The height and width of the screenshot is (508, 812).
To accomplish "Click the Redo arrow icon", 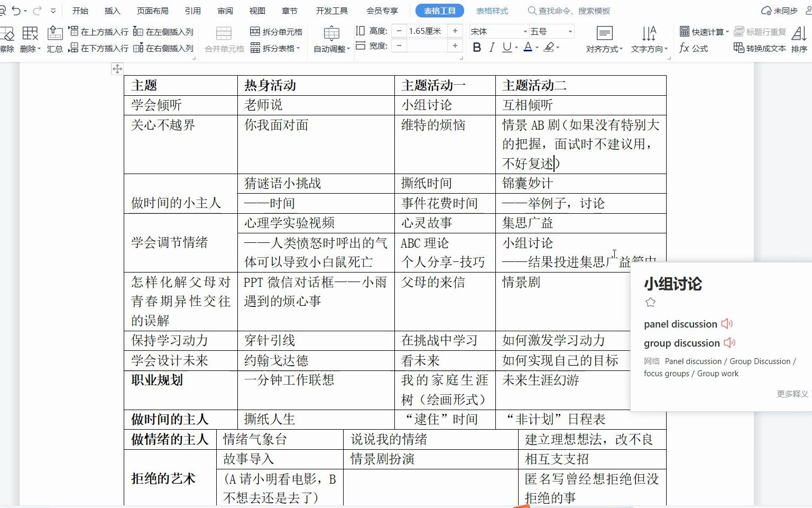I will 36,11.
